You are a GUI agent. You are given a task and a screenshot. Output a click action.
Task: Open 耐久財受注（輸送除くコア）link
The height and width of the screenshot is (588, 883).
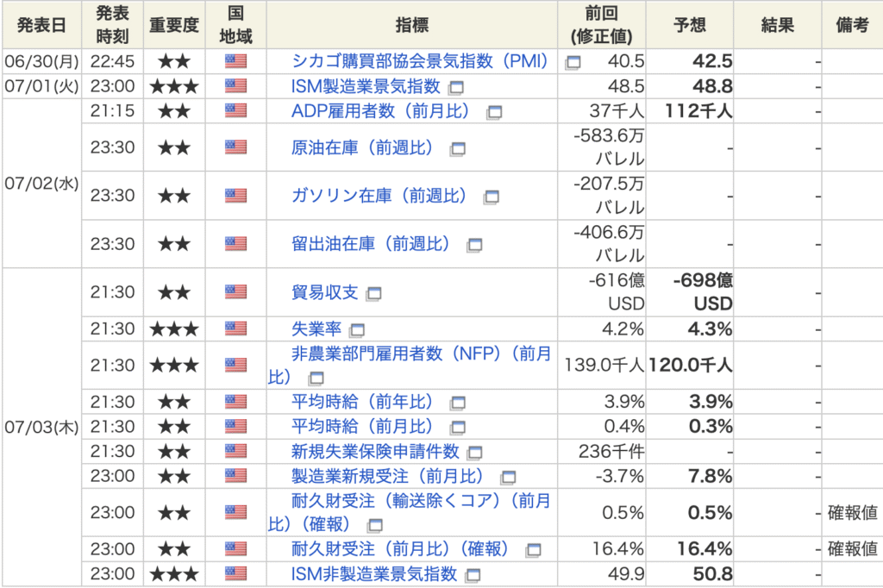[x=410, y=512]
